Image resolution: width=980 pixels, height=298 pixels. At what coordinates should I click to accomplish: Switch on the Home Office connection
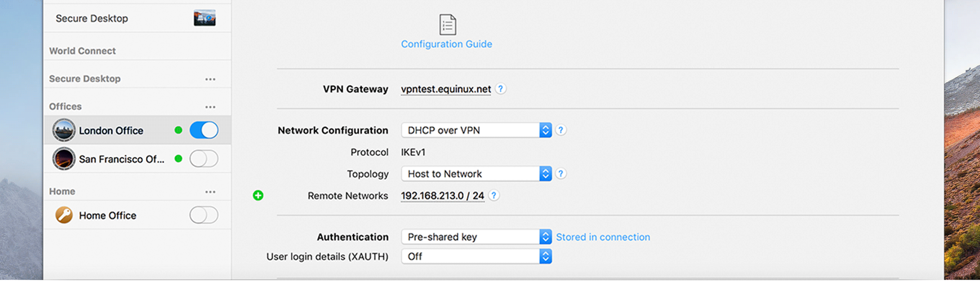pyautogui.click(x=204, y=215)
